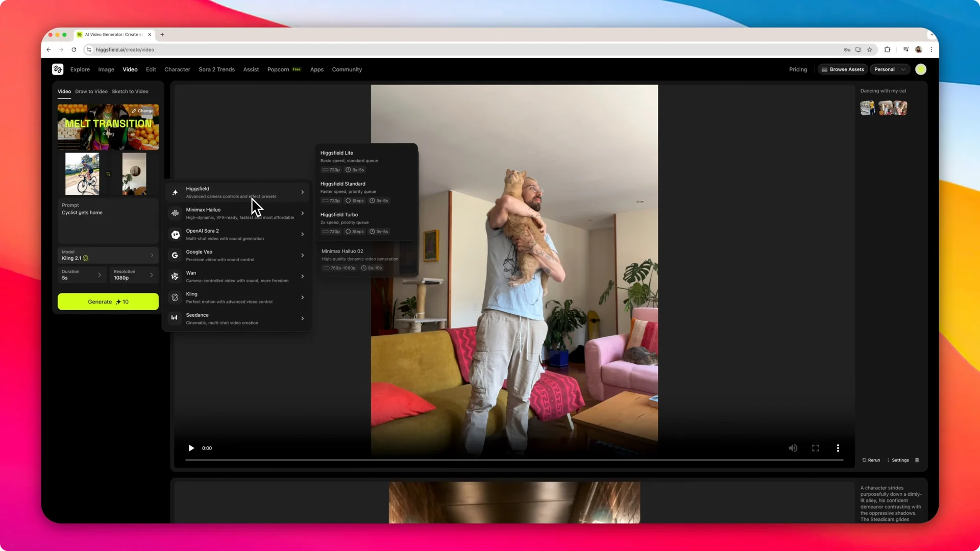Viewport: 980px width, 551px height.
Task: Mute the video player audio
Action: click(x=793, y=448)
